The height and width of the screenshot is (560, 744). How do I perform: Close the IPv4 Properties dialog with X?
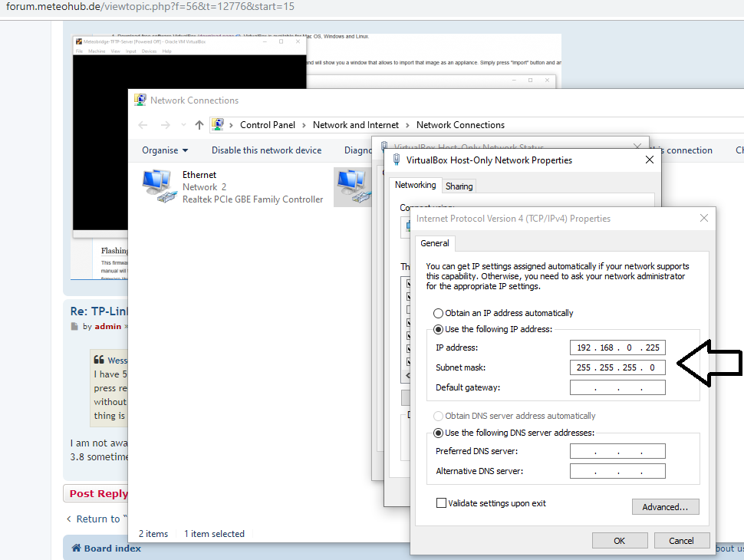click(704, 219)
